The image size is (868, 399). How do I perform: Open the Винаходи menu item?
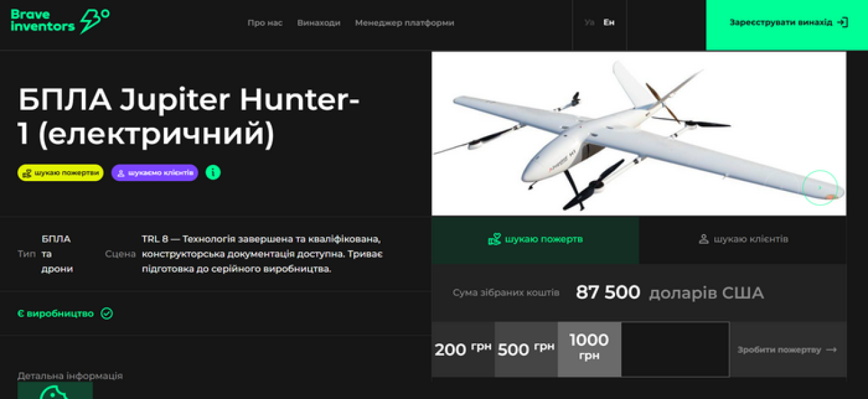point(319,23)
